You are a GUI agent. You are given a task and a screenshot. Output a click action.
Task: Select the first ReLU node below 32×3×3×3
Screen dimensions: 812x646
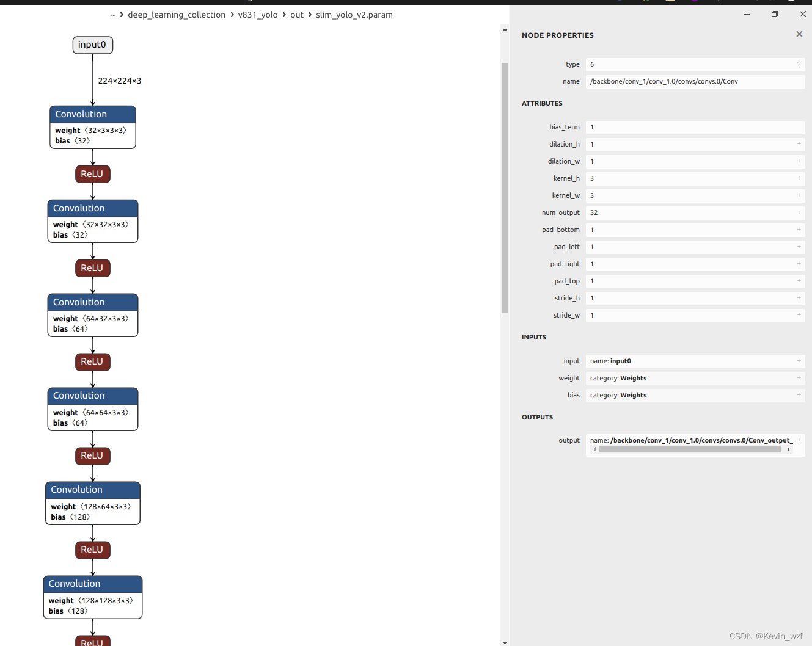93,174
